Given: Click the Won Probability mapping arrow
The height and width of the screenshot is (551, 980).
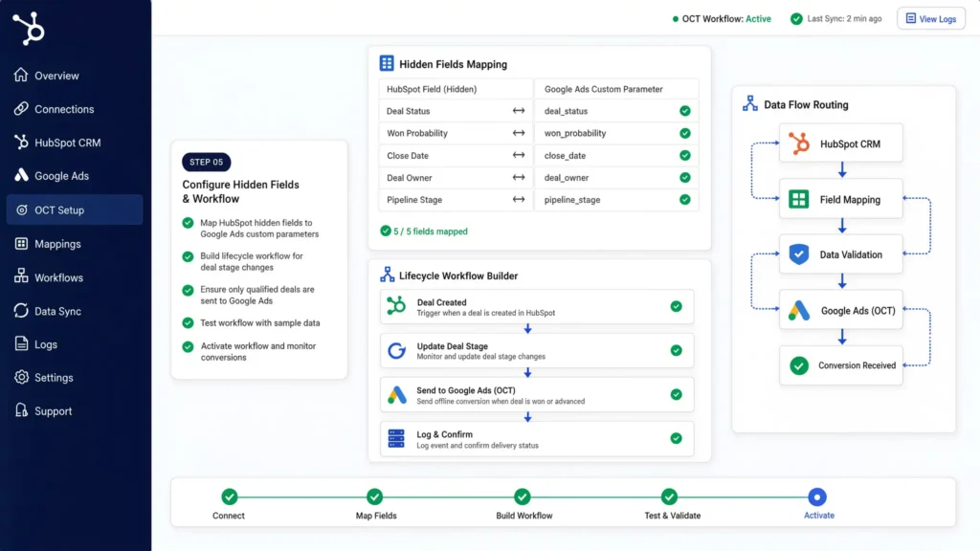Looking at the screenshot, I should point(519,133).
